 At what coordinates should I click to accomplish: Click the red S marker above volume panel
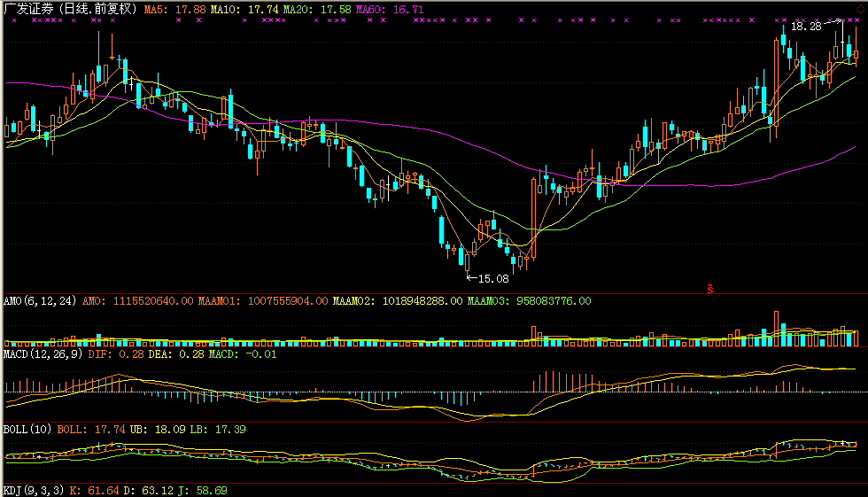click(x=709, y=288)
